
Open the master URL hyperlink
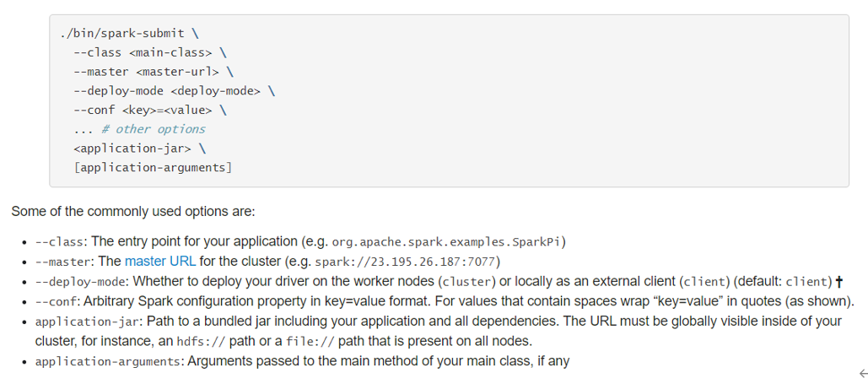(160, 262)
